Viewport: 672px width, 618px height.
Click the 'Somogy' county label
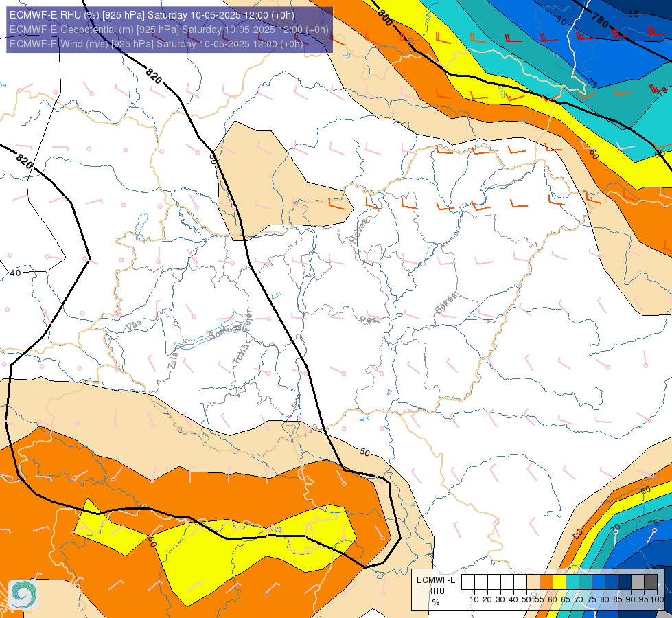[x=225, y=332]
